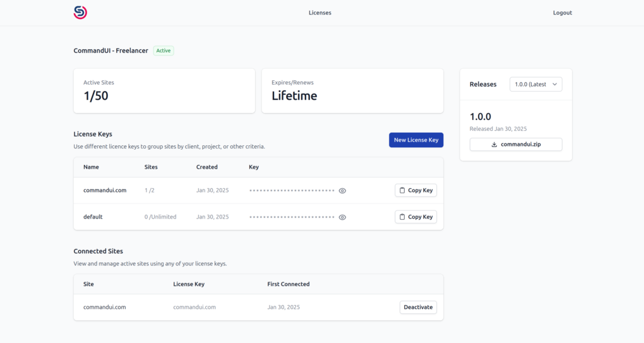Open the Licenses navigation item
The height and width of the screenshot is (343, 644).
(319, 13)
